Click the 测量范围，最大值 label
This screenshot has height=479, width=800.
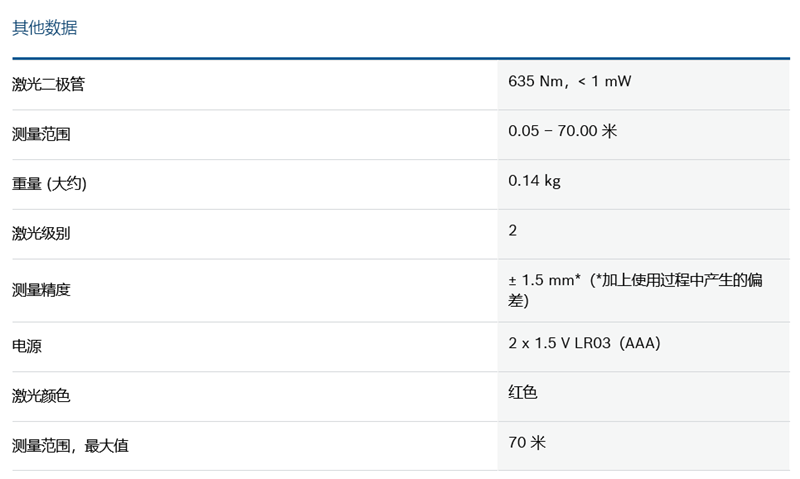70,446
